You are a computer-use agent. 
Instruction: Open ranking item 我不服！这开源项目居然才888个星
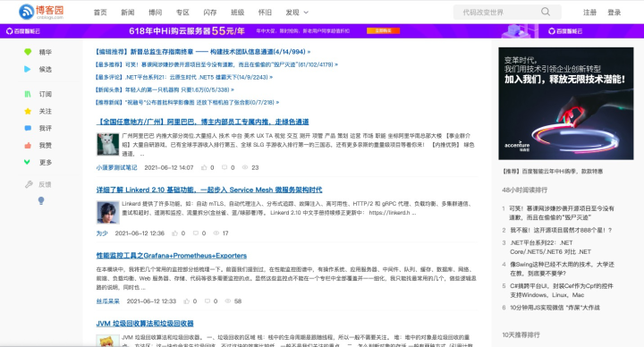coord(561,230)
